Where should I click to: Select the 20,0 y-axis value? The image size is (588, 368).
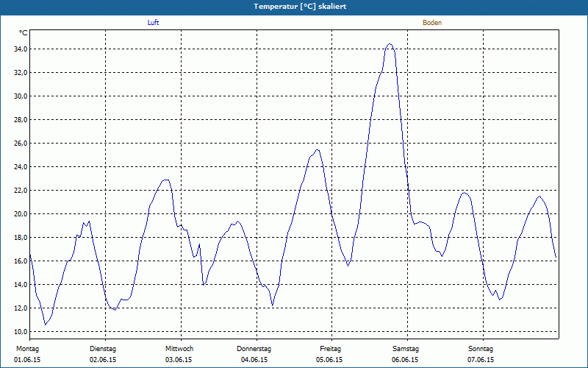20,214
